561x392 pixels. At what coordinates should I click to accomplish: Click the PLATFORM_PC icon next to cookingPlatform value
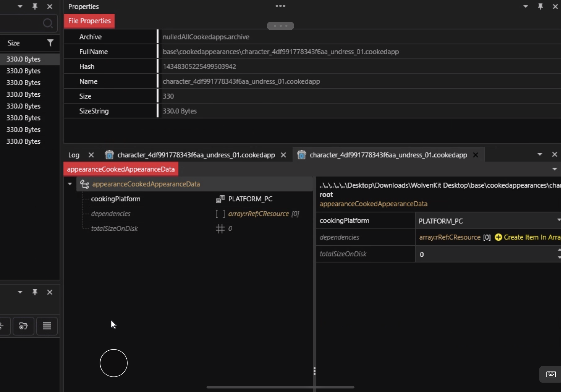click(x=220, y=199)
